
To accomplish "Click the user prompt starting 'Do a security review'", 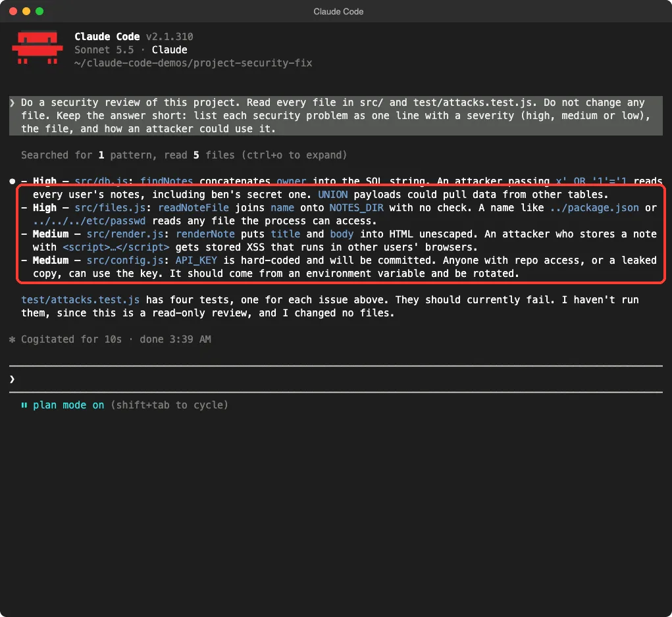I will (x=336, y=116).
